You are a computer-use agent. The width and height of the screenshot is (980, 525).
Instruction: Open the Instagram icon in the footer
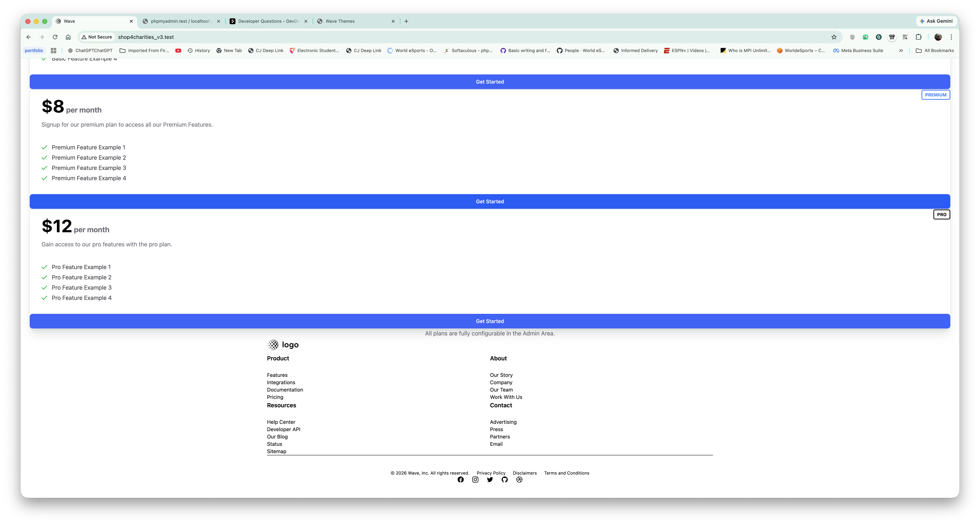[x=475, y=480]
